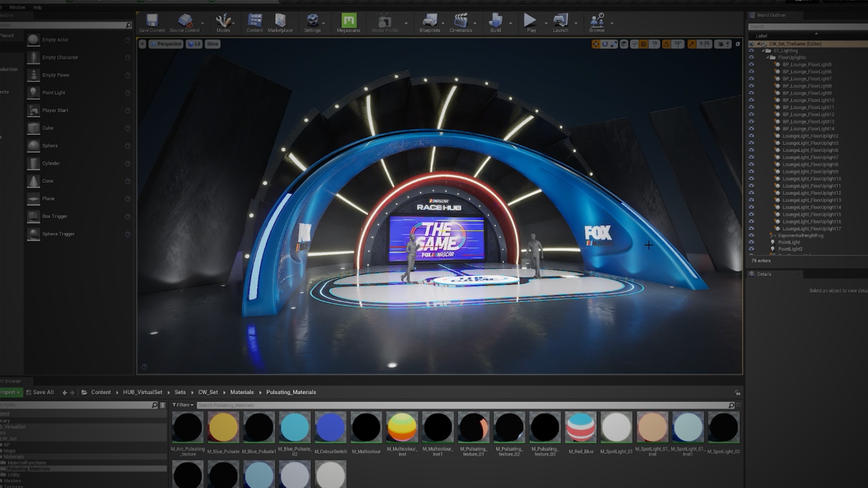The height and width of the screenshot is (488, 868).
Task: Click the paths search magnifier icon
Action: click(155, 405)
